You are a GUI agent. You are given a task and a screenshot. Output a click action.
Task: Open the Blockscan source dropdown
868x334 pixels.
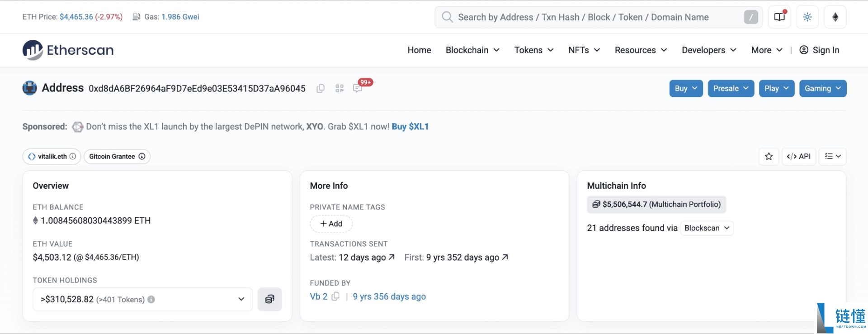tap(707, 228)
